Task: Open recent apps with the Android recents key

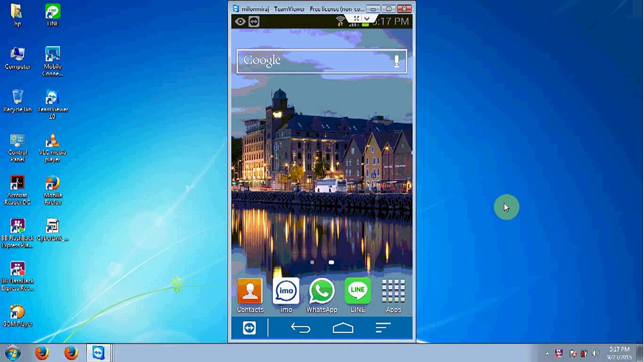Action: click(x=382, y=328)
